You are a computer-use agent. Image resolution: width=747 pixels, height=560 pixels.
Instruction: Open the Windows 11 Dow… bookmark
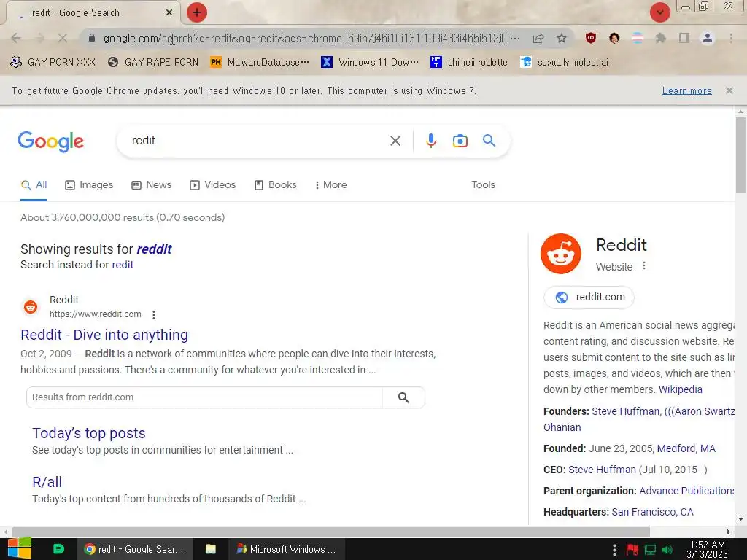point(370,63)
